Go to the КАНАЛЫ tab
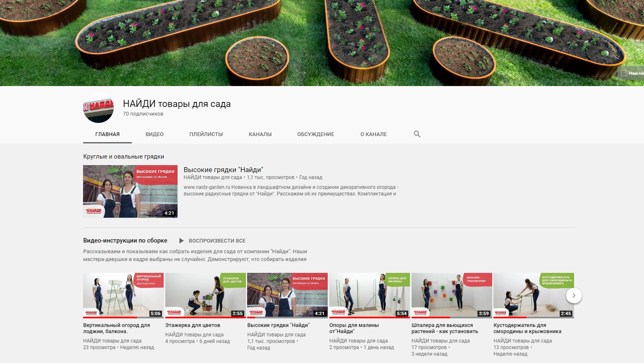The width and height of the screenshot is (644, 363). [x=260, y=134]
